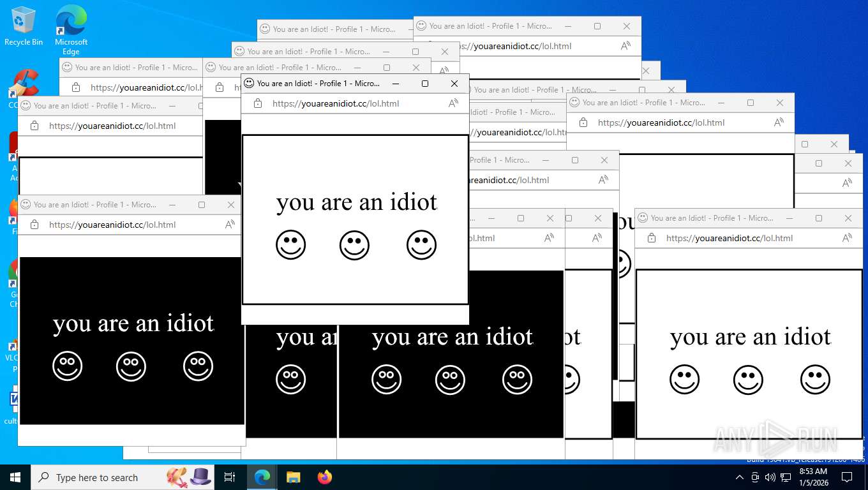Maximize the lower-left black-page window

pos(202,205)
